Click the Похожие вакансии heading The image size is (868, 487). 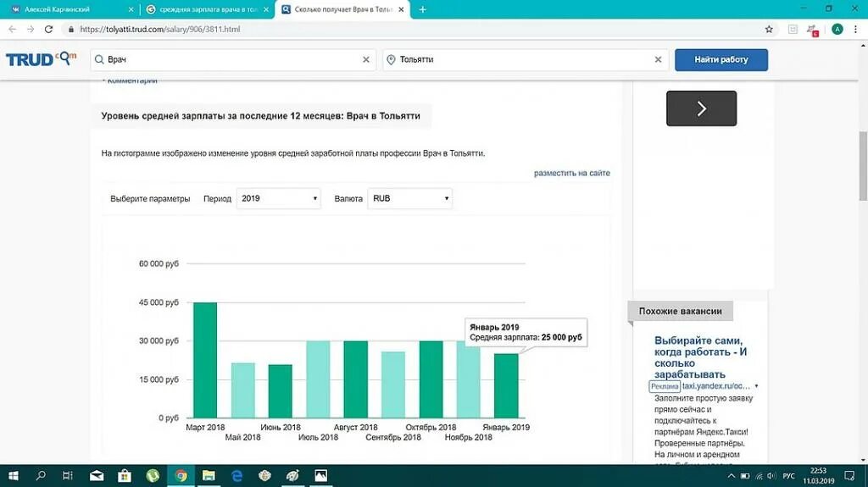681,311
